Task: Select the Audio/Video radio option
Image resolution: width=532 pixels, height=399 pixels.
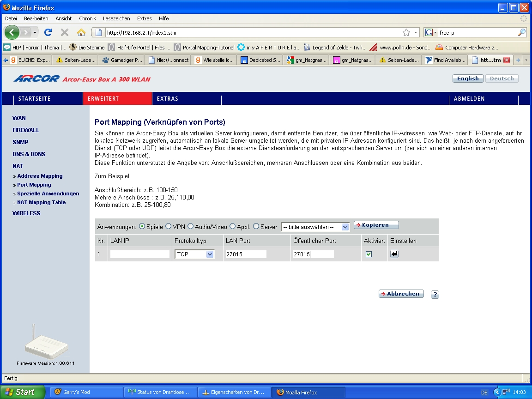Action: pyautogui.click(x=190, y=226)
